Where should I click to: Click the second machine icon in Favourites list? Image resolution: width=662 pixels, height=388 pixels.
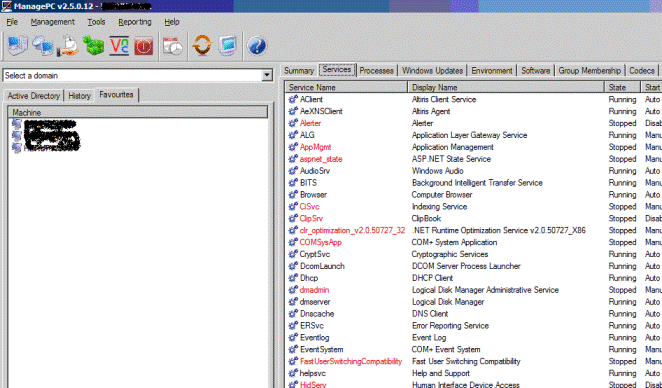tap(17, 136)
